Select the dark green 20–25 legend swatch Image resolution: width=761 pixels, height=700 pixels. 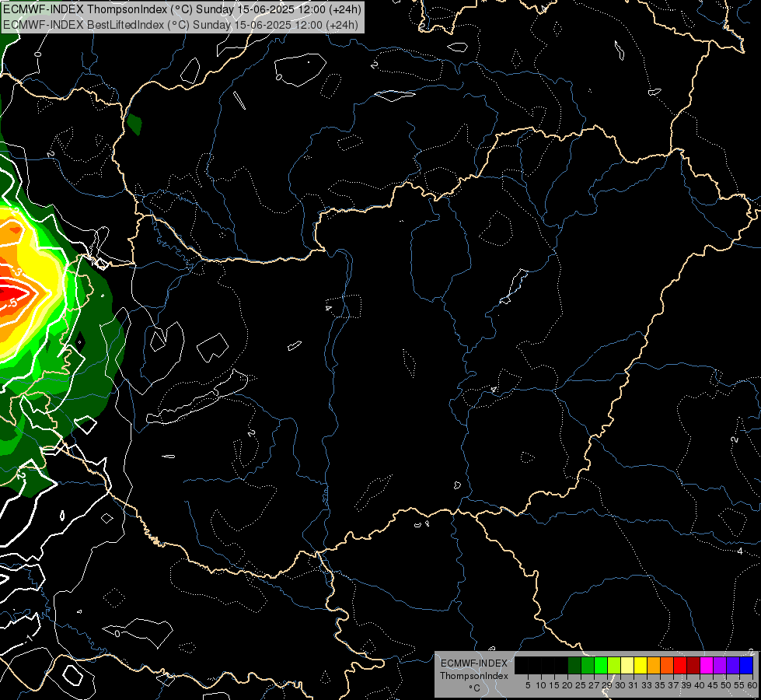click(x=574, y=665)
